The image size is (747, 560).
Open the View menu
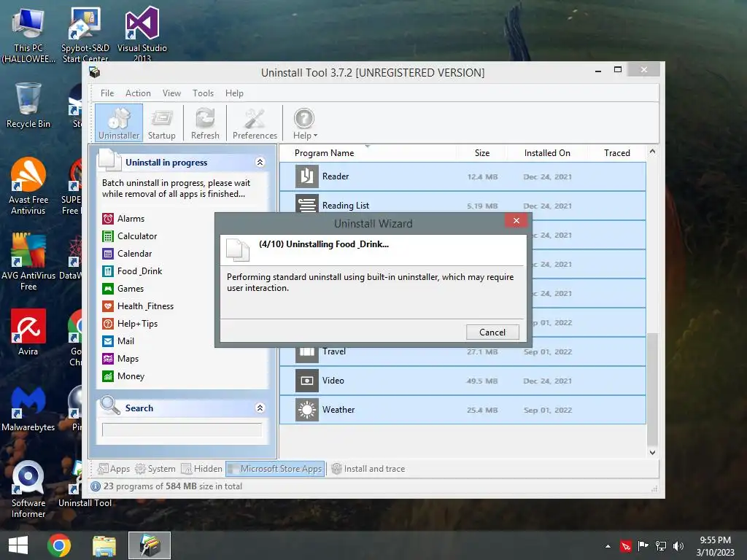[171, 93]
